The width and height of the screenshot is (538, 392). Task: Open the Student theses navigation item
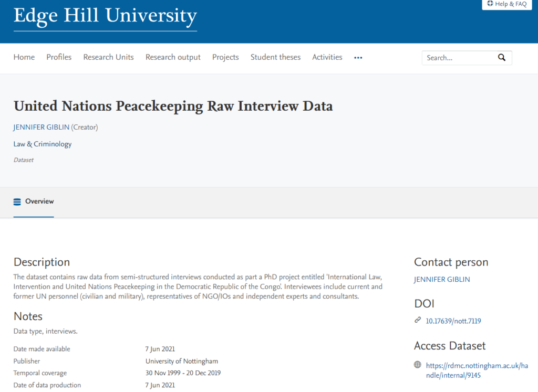pos(275,57)
